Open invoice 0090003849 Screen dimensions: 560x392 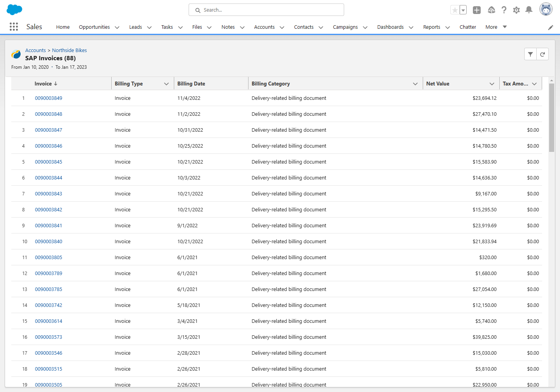click(x=49, y=98)
